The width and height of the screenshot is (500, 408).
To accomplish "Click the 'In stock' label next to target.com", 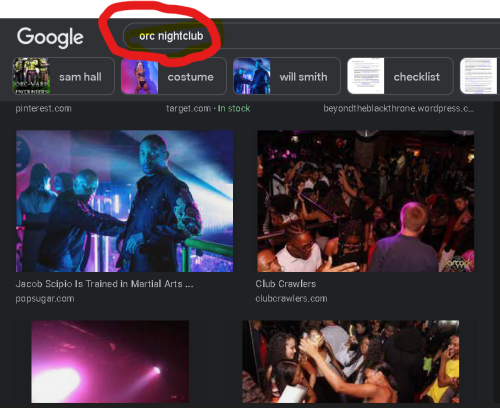I will pos(234,109).
